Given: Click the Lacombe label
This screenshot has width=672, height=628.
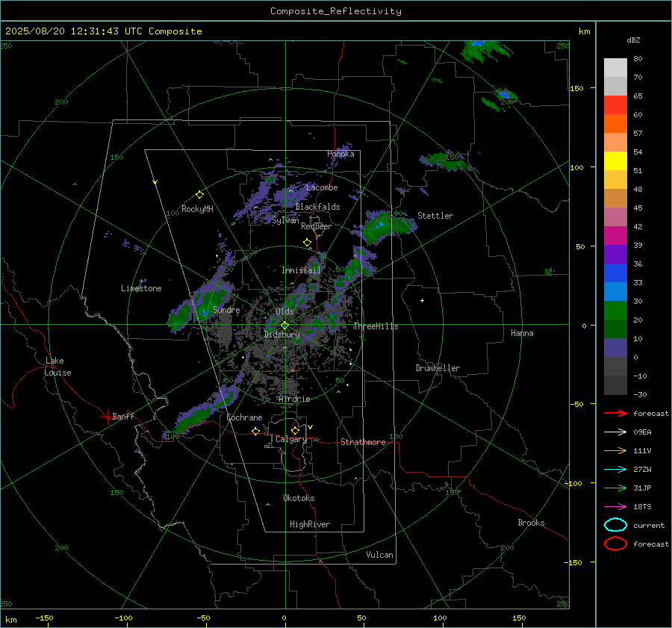Looking at the screenshot, I should pos(322,187).
